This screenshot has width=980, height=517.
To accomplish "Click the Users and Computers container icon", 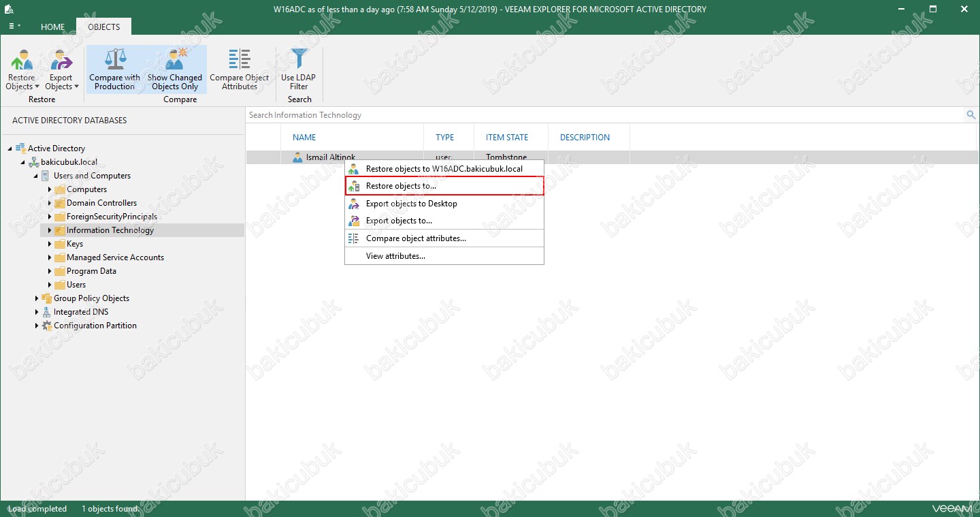I will (46, 176).
